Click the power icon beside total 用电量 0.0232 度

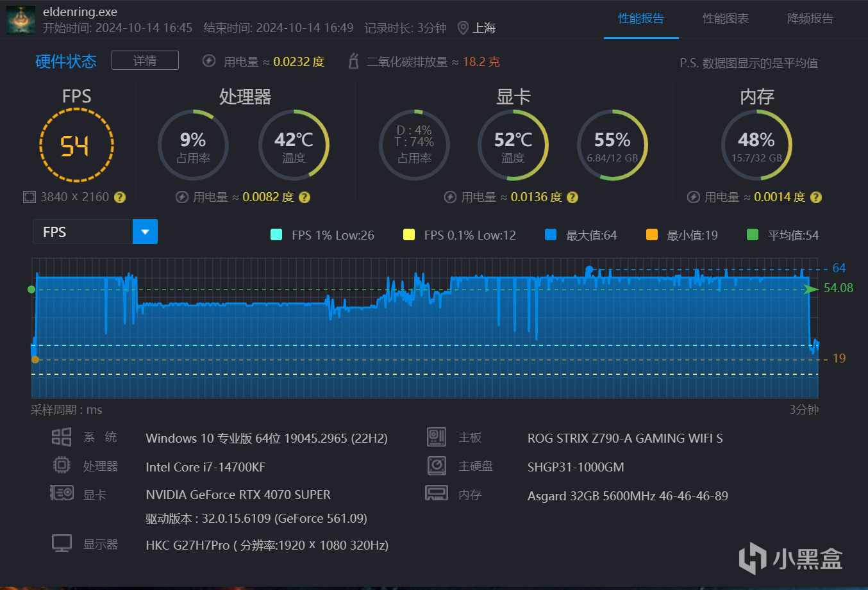pos(209,61)
